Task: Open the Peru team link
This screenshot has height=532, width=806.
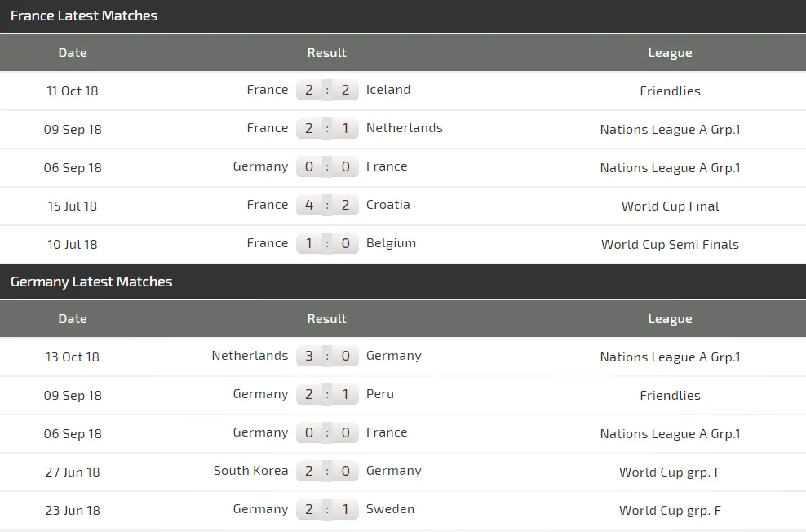Action: coord(380,394)
